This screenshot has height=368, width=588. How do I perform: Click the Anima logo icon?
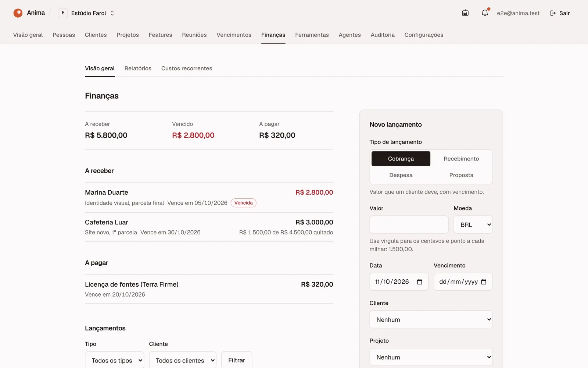coord(18,13)
